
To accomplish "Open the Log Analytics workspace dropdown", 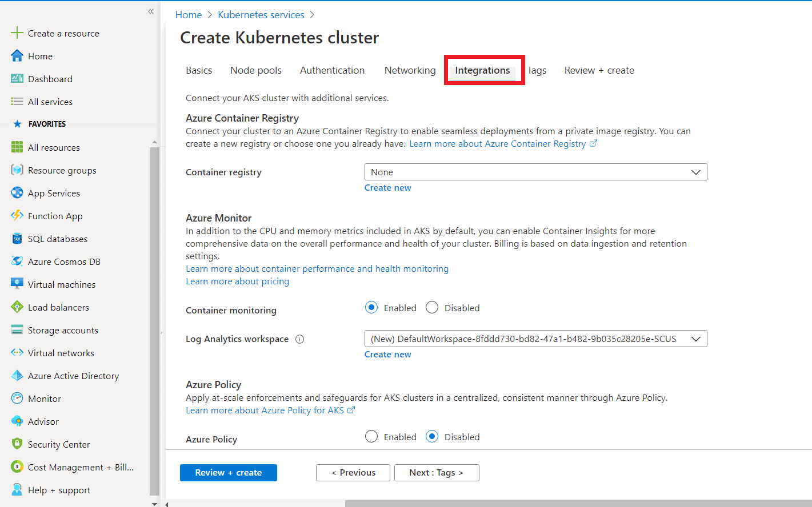I will click(x=535, y=338).
